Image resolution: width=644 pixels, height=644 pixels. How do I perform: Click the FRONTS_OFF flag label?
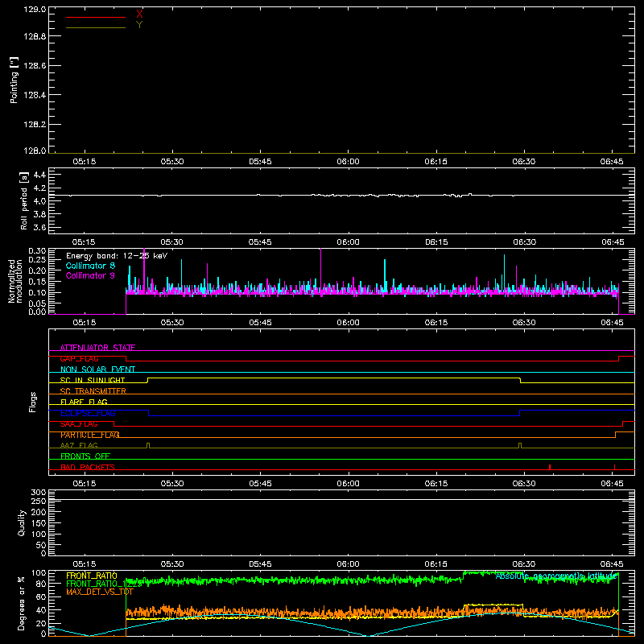tap(85, 456)
